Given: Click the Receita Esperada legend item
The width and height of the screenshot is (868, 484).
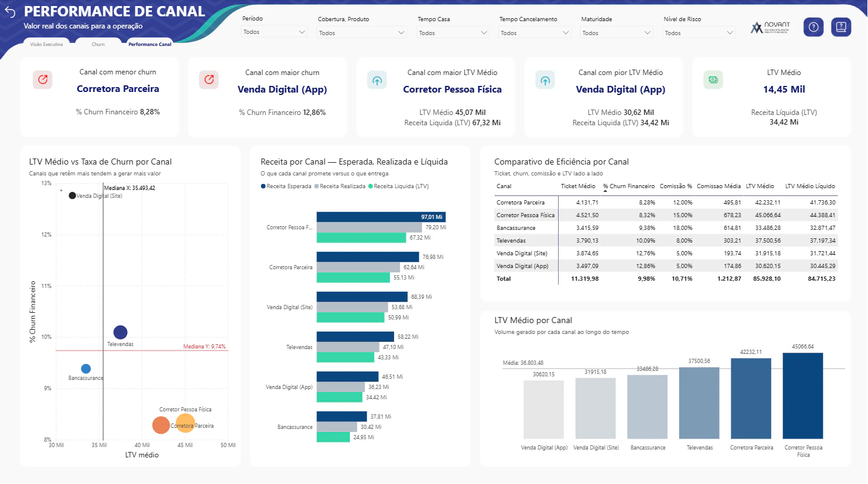Looking at the screenshot, I should click(x=286, y=186).
